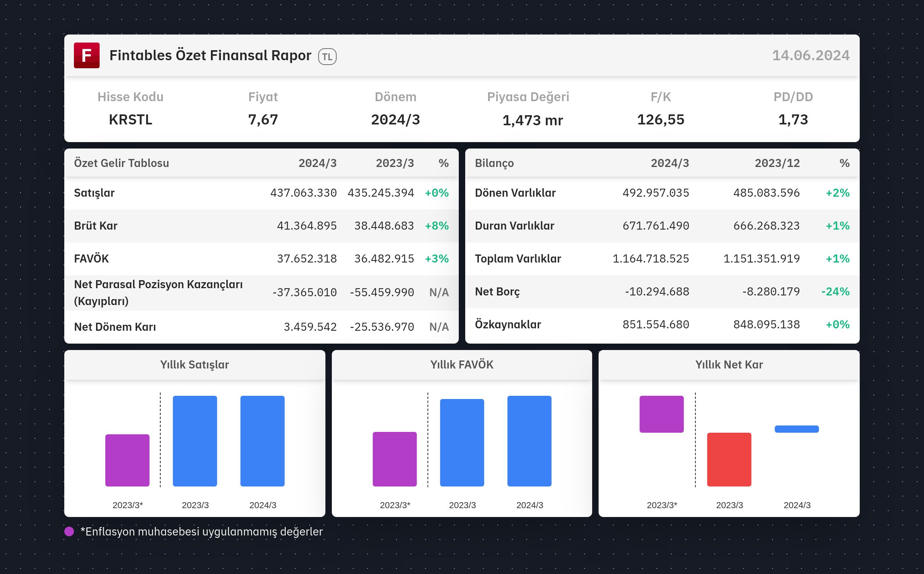Click Satışlar value 437.063.330
Image resolution: width=924 pixels, height=574 pixels.
tap(303, 193)
